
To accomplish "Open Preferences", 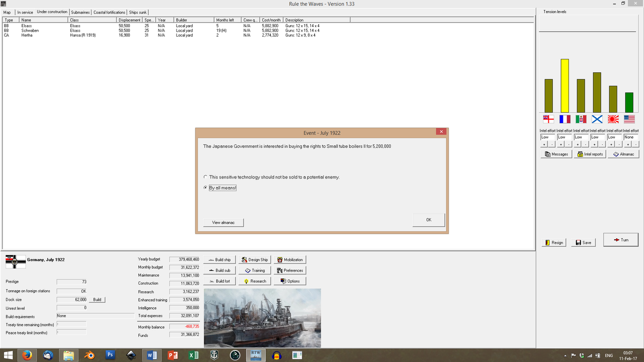I will (x=290, y=270).
